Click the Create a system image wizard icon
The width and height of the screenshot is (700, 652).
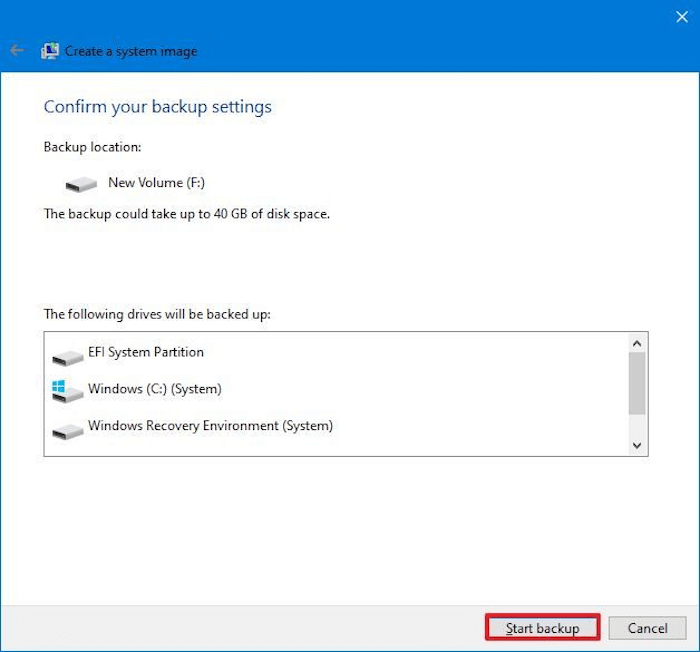[x=50, y=51]
